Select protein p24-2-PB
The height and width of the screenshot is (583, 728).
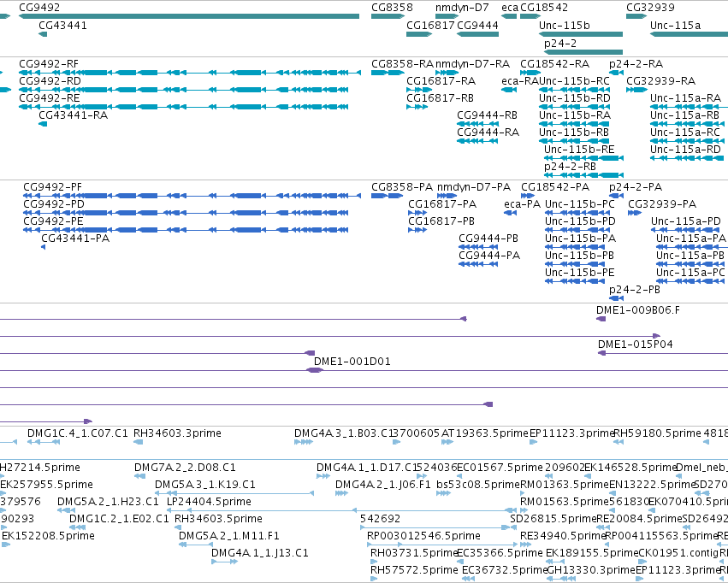click(x=635, y=290)
